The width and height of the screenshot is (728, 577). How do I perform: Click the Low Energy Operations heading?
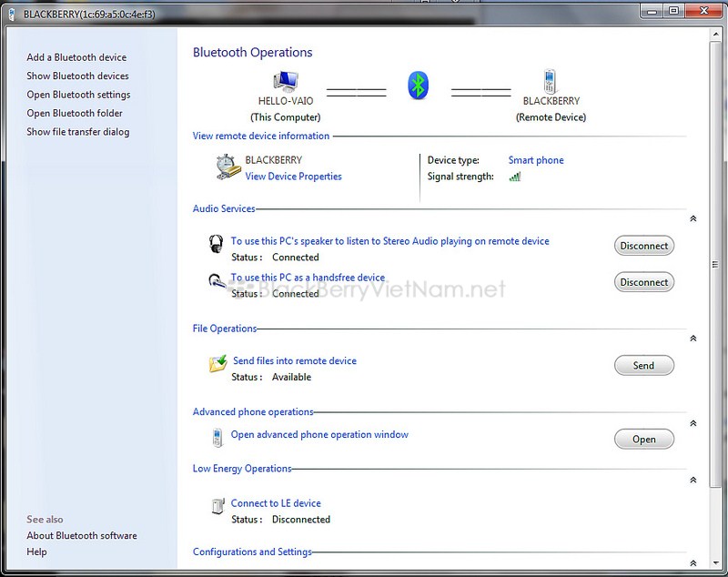pyautogui.click(x=242, y=469)
